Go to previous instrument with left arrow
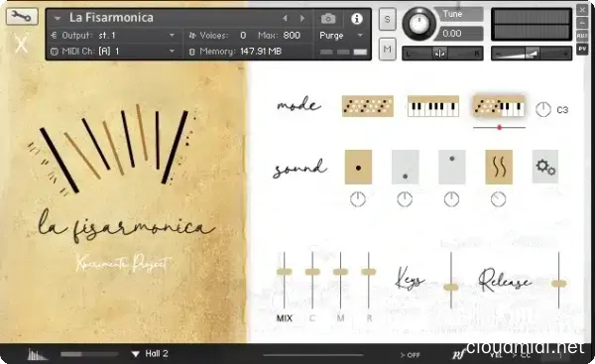This screenshot has width=595, height=364. click(285, 18)
